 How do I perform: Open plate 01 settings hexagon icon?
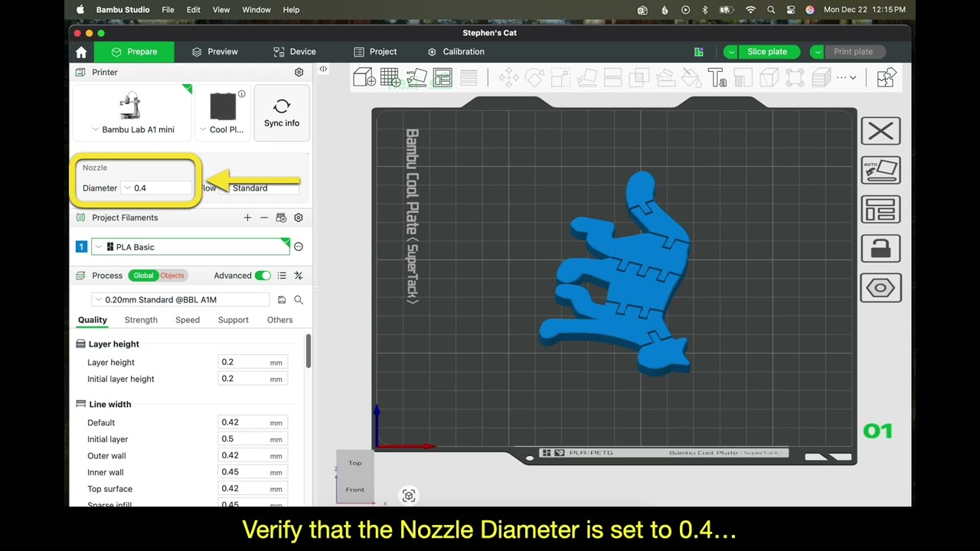point(880,289)
